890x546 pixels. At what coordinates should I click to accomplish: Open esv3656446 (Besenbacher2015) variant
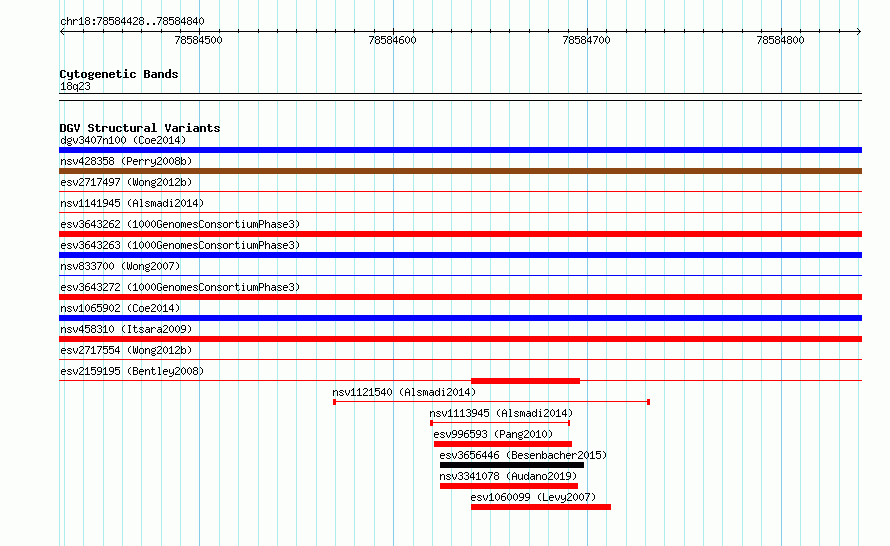(523, 455)
